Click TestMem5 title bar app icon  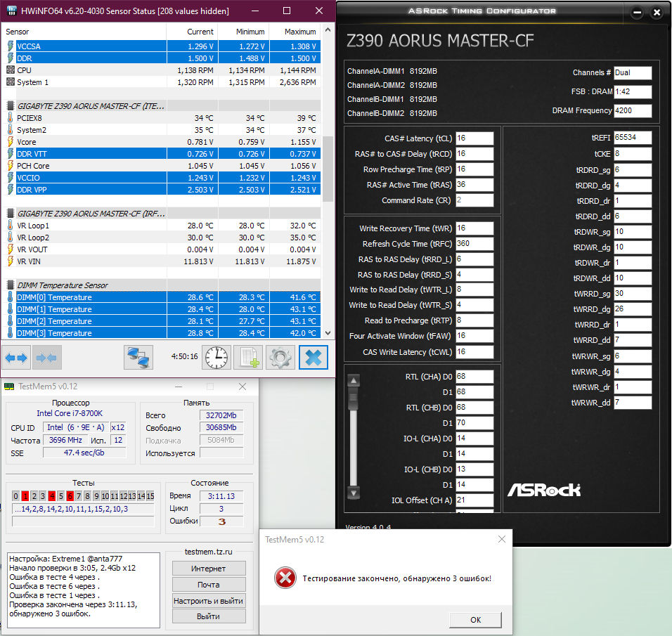(x=9, y=387)
